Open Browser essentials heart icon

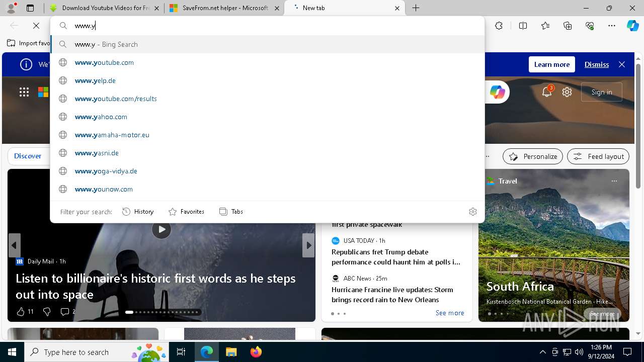590,26
